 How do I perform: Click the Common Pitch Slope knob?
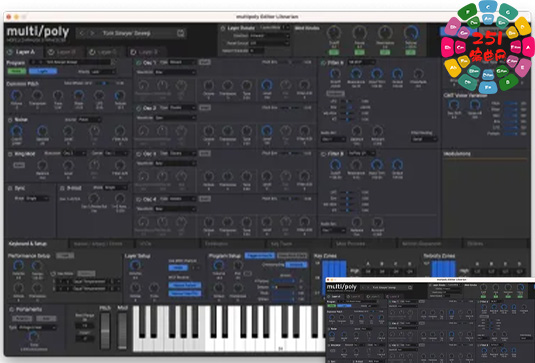point(78,96)
